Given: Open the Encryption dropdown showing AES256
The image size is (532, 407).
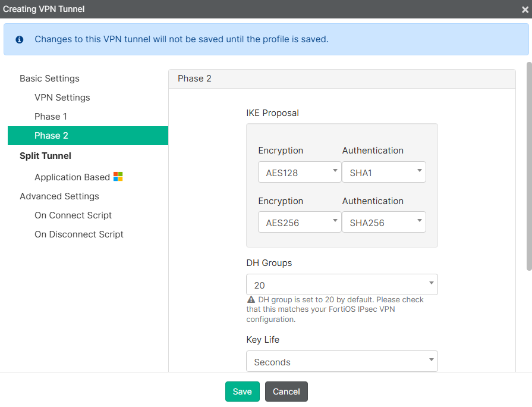Looking at the screenshot, I should tap(299, 222).
